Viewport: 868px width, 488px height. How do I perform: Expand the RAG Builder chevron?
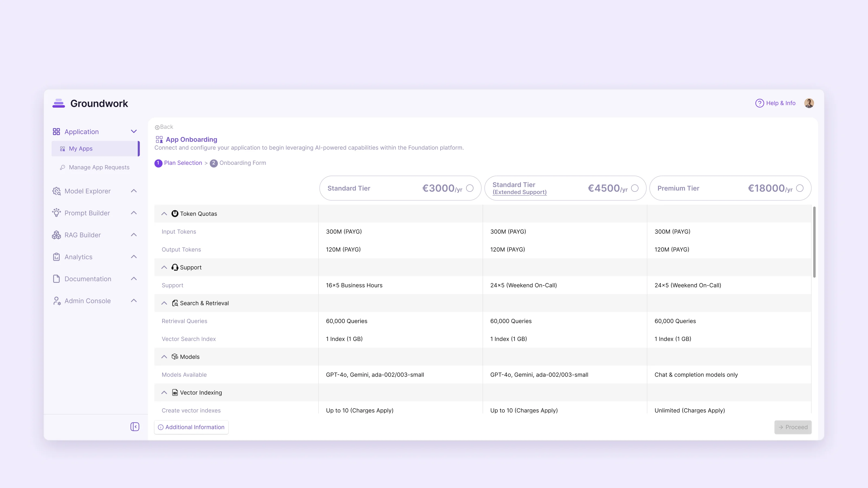tap(134, 235)
